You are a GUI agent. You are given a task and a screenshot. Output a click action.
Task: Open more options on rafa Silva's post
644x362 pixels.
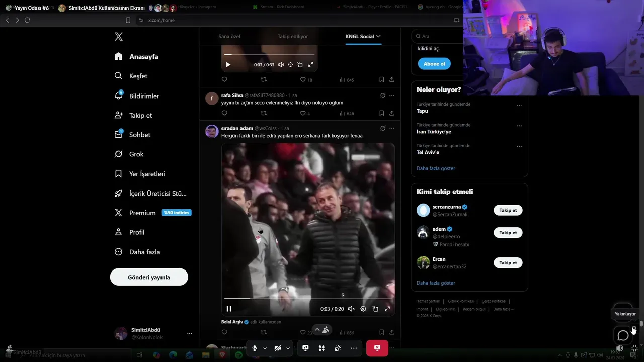coord(392,95)
